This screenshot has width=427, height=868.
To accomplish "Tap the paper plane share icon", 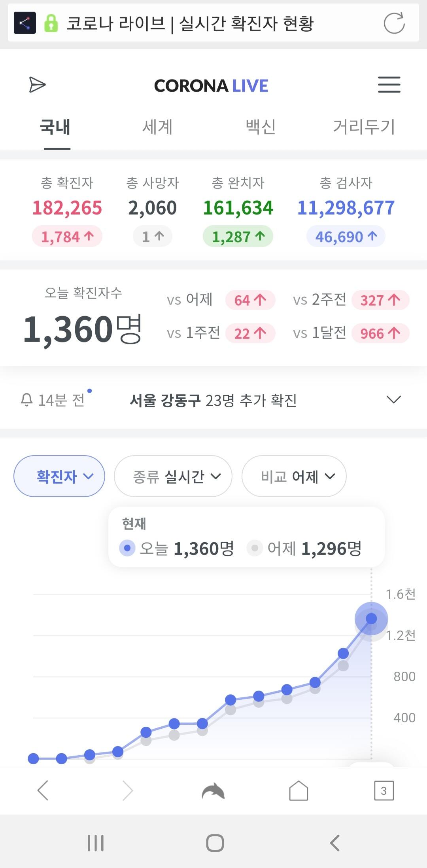I will click(x=37, y=85).
